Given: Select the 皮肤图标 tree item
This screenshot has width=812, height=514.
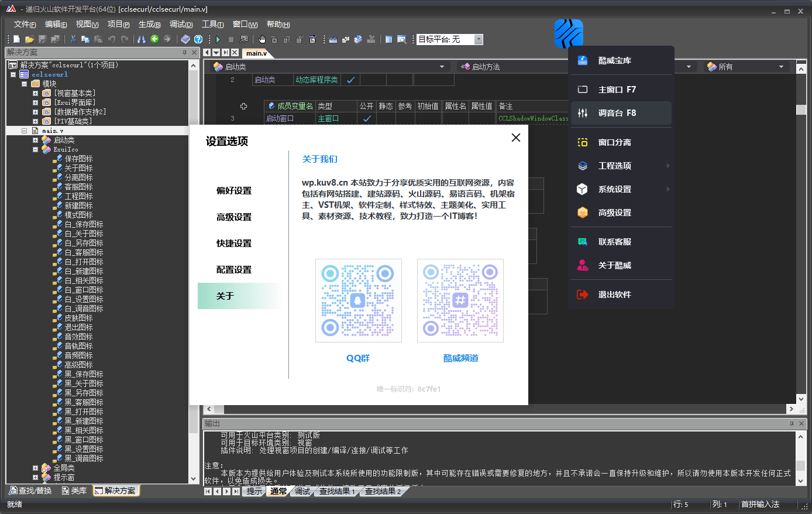Looking at the screenshot, I should [78, 318].
